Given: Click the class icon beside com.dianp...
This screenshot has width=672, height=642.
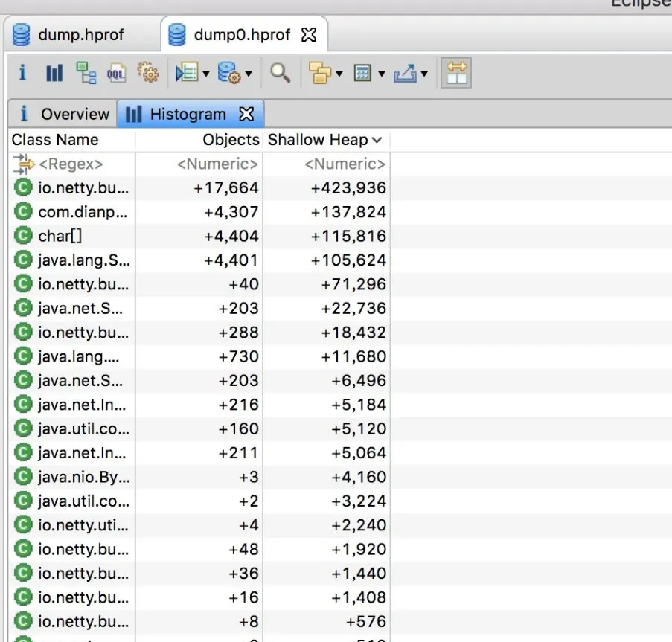Looking at the screenshot, I should 23,211.
